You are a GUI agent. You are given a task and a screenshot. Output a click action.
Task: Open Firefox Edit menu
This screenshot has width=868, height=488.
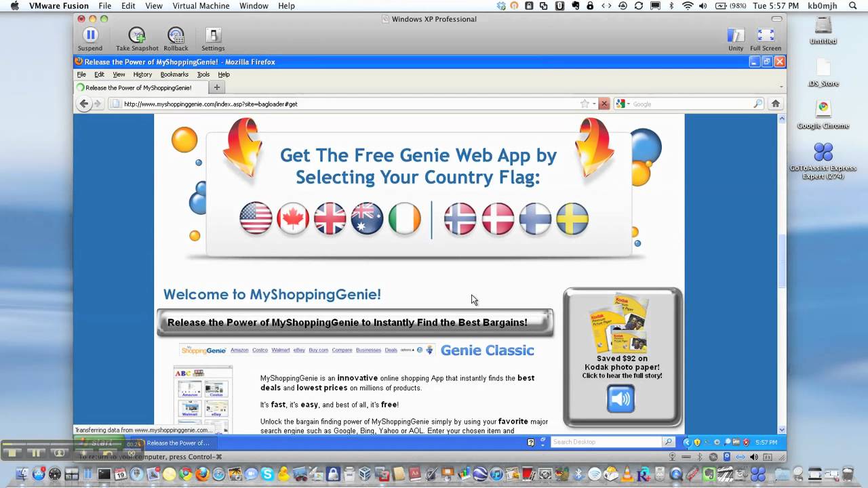coord(99,75)
